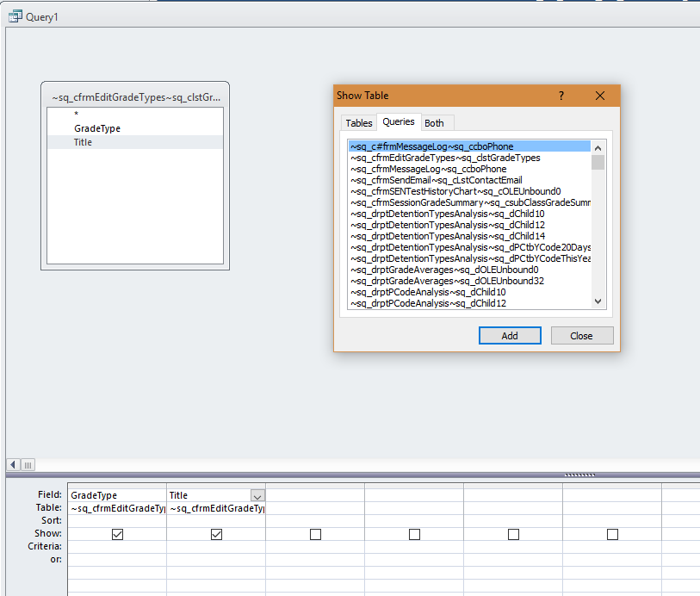Click the design pane left scroll arrow
The height and width of the screenshot is (596, 700).
coord(13,465)
